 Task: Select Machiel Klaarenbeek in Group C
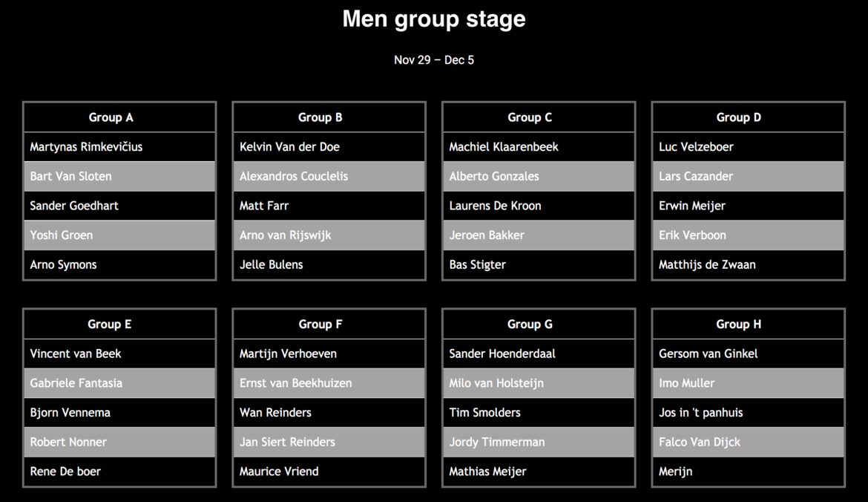[504, 147]
